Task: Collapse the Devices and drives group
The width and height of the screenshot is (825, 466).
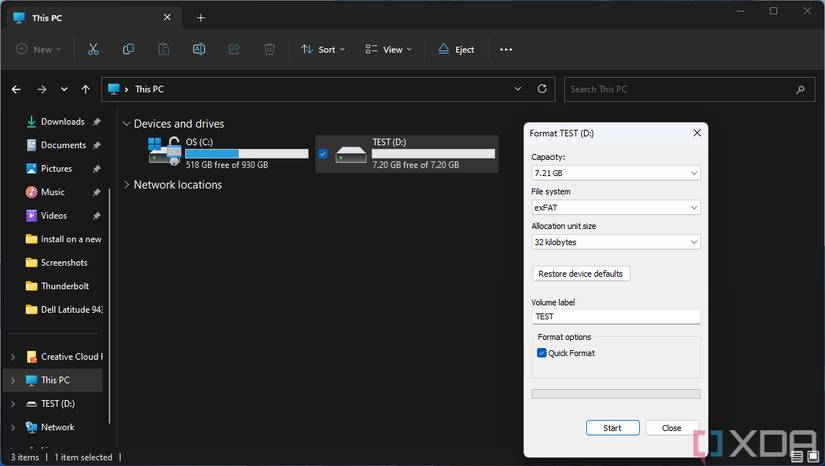Action: click(126, 124)
